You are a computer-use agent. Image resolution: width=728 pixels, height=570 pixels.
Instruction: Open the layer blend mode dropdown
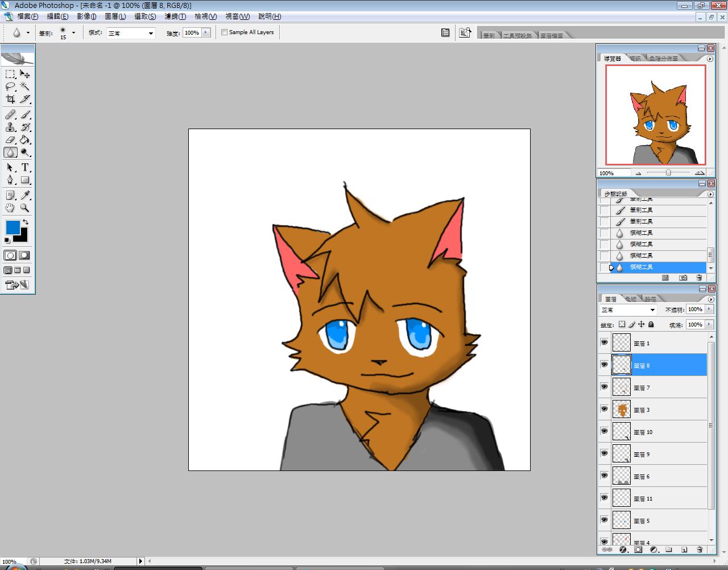click(x=628, y=309)
